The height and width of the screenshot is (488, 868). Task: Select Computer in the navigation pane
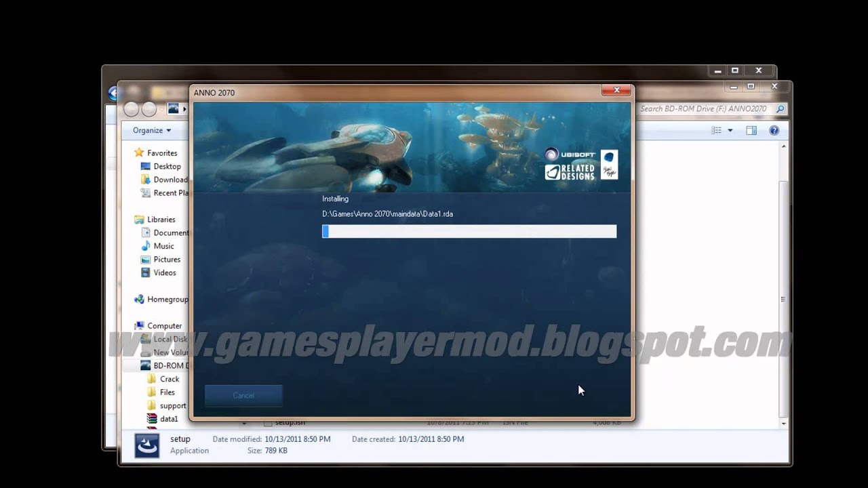tap(165, 326)
